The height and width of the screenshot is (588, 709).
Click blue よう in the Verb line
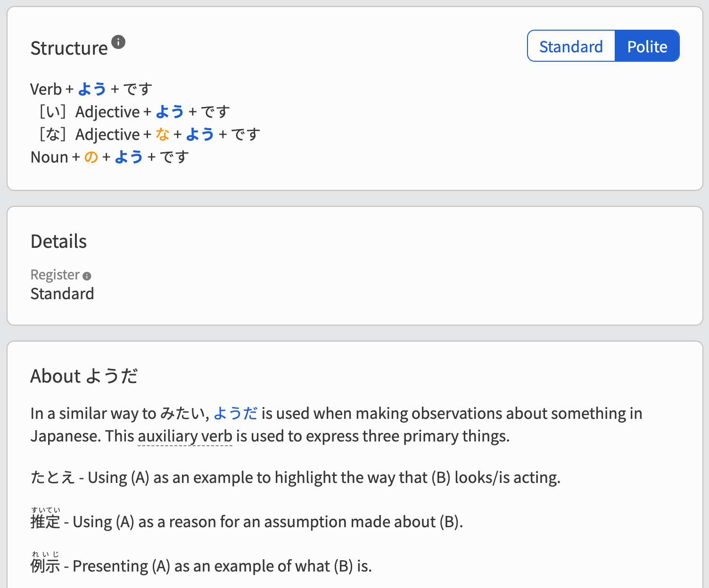pos(92,89)
